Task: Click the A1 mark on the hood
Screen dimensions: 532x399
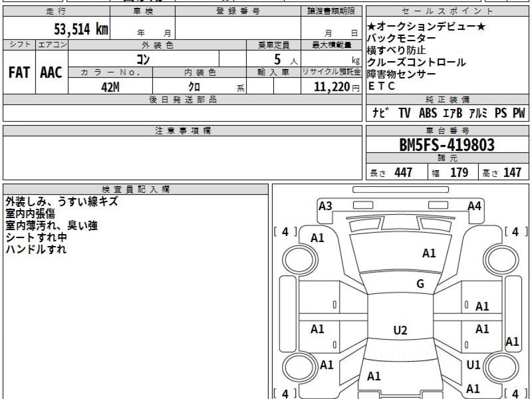Action: (x=429, y=253)
